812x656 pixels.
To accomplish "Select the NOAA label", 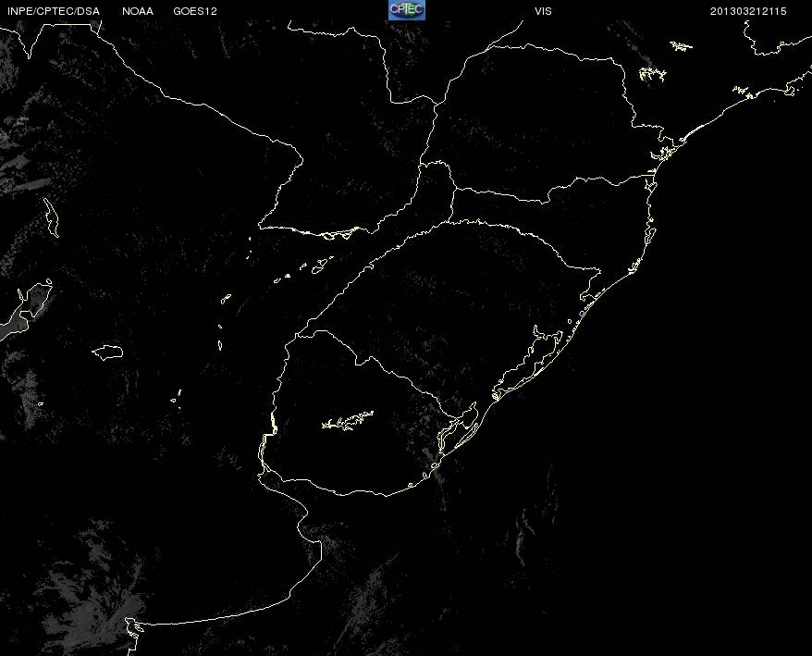I will tap(138, 11).
